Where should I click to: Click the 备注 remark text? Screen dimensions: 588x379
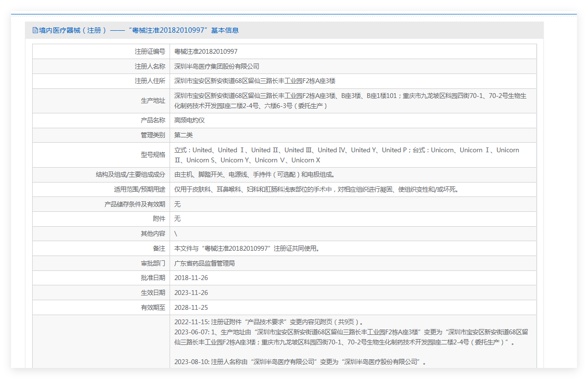pos(247,248)
